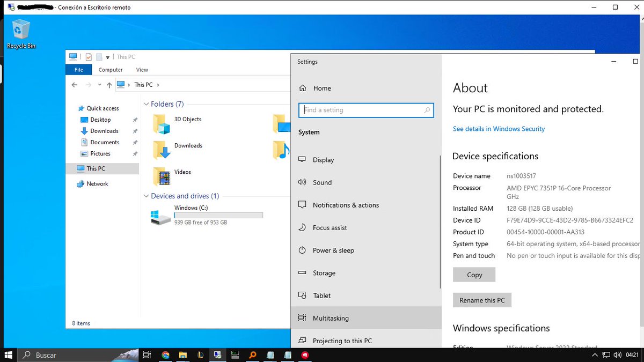
Task: Click This PC in the address bar
Action: [143, 85]
